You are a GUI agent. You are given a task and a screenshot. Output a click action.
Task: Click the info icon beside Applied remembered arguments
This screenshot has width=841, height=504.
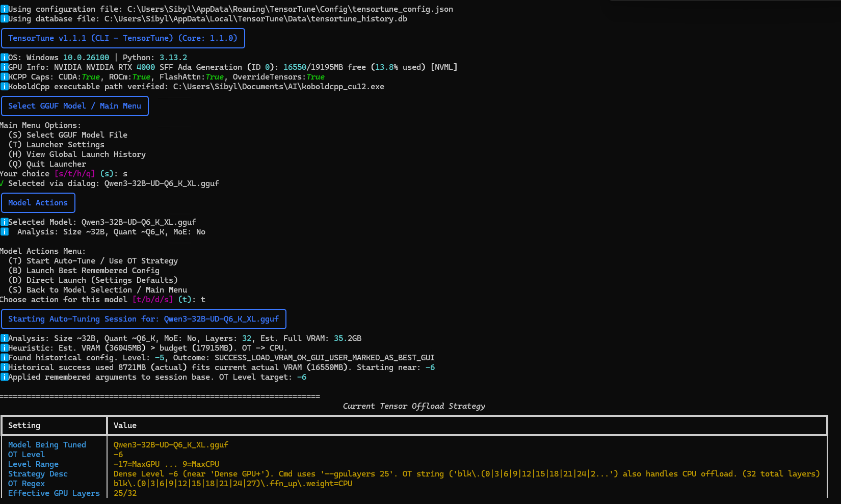click(4, 377)
